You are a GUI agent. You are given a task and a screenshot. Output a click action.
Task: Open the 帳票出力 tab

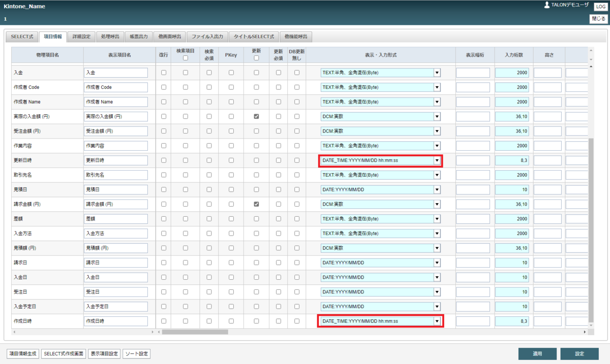138,37
